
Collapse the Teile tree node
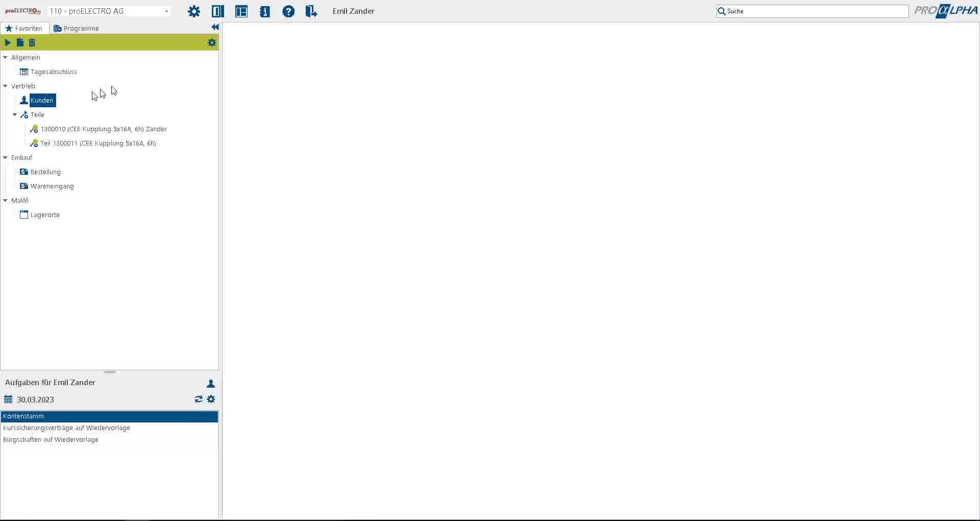tap(15, 114)
